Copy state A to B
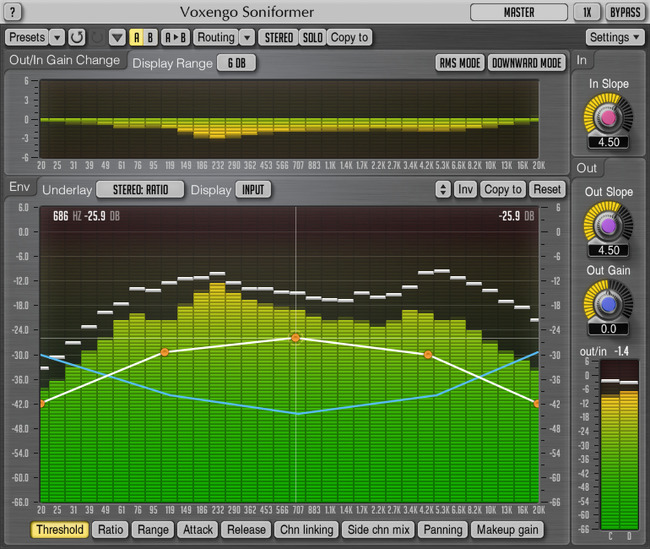This screenshot has height=549, width=650. [175, 38]
